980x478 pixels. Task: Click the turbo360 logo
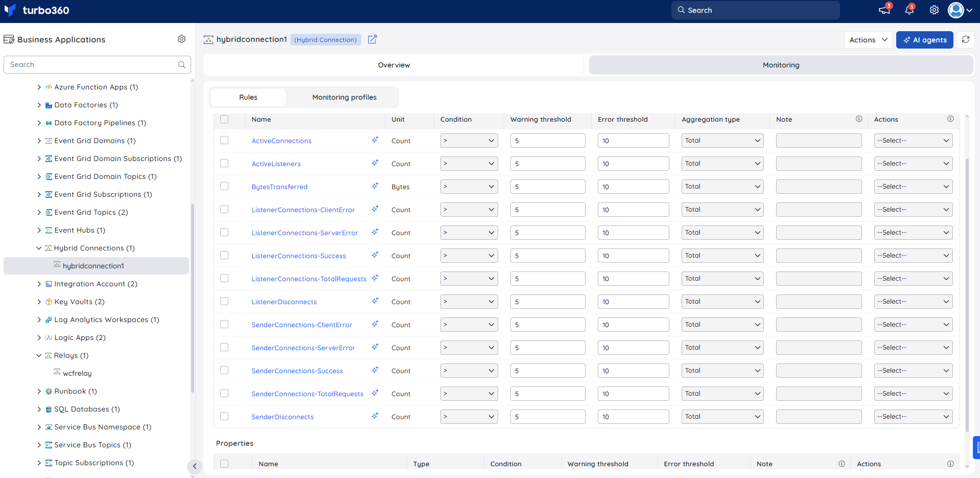[36, 10]
